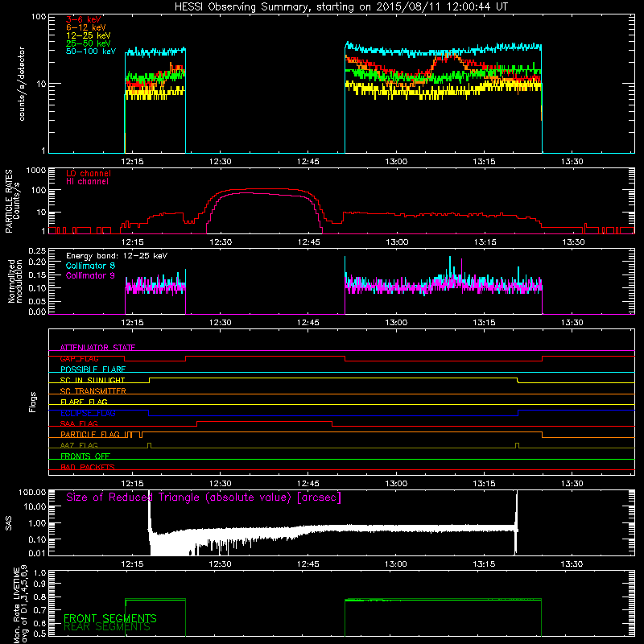Select the ECLIPSE_FLAG label
The height and width of the screenshot is (644, 644).
point(88,413)
